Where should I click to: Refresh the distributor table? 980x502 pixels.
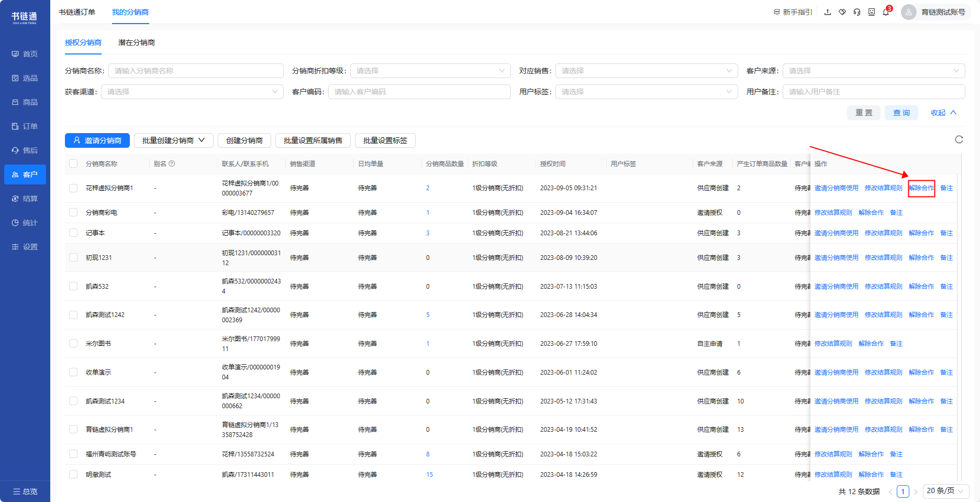(959, 139)
